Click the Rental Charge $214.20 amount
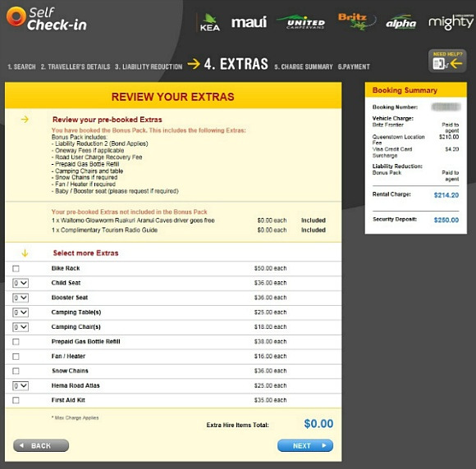Image resolution: width=476 pixels, height=469 pixels. [x=446, y=195]
